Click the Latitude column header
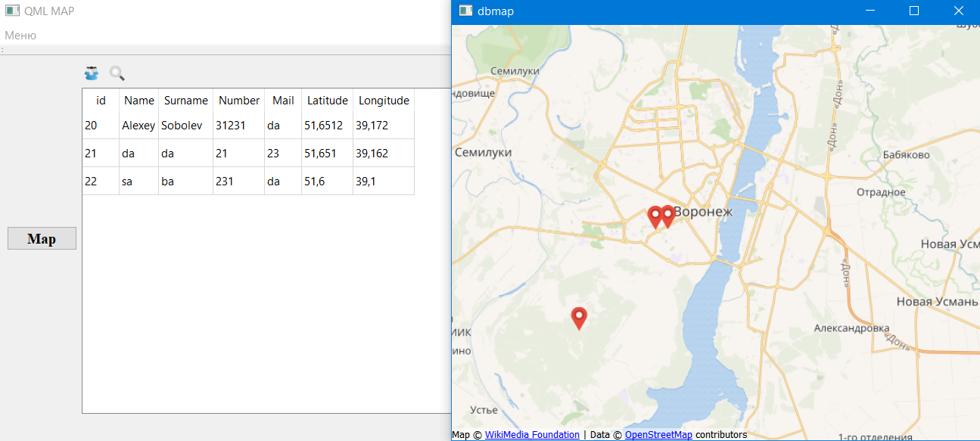980x441 pixels. tap(327, 100)
